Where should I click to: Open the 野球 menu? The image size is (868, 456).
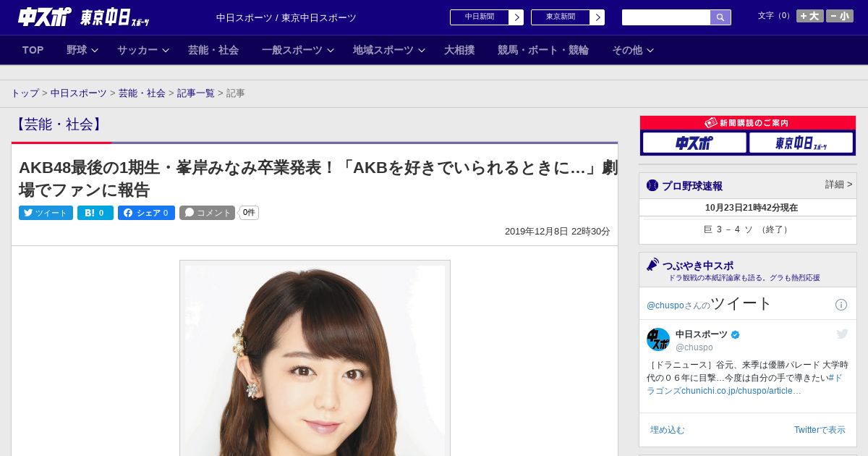(x=77, y=50)
